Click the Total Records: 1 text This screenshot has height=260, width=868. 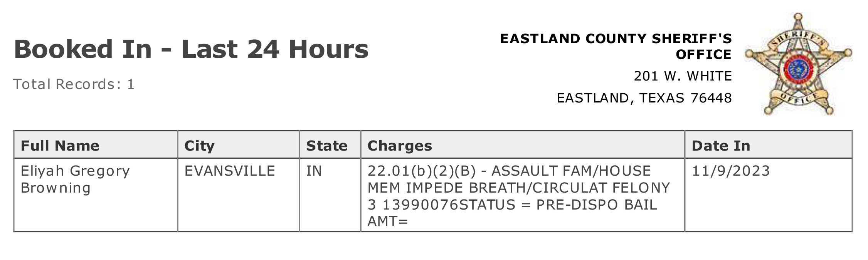pos(74,84)
